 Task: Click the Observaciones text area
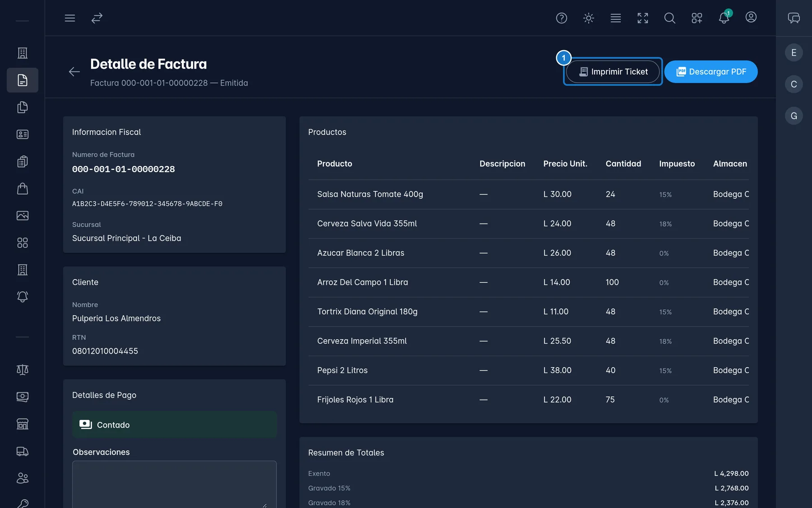(x=175, y=484)
